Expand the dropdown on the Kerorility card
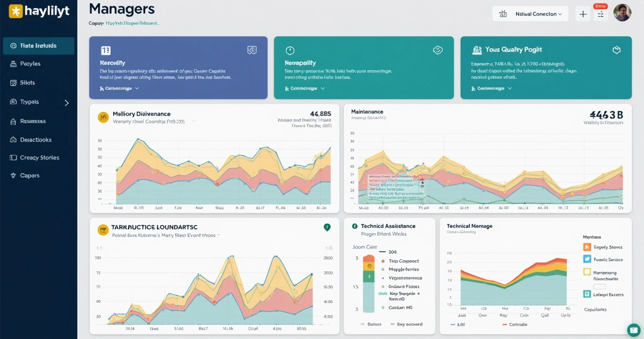The image size is (644, 339). pyautogui.click(x=120, y=88)
